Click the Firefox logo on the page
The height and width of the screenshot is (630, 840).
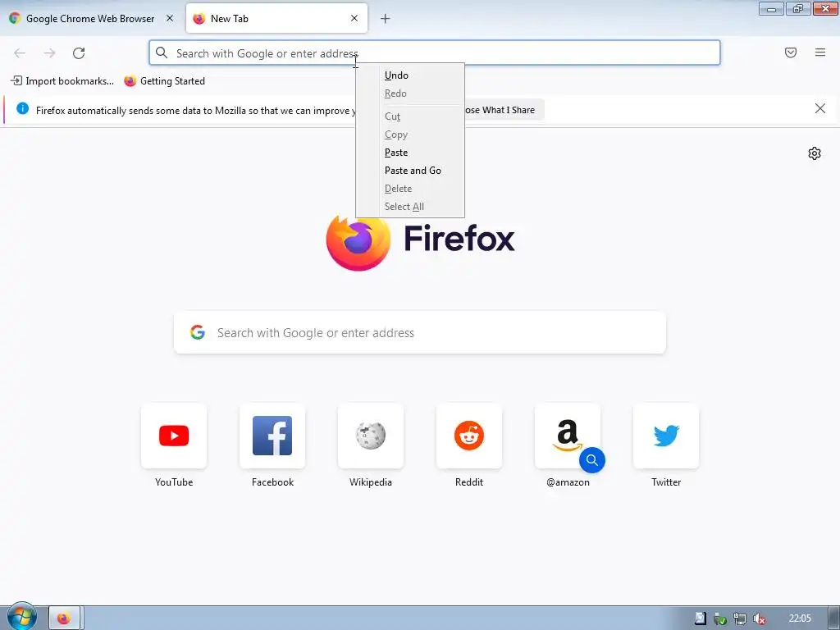click(358, 242)
